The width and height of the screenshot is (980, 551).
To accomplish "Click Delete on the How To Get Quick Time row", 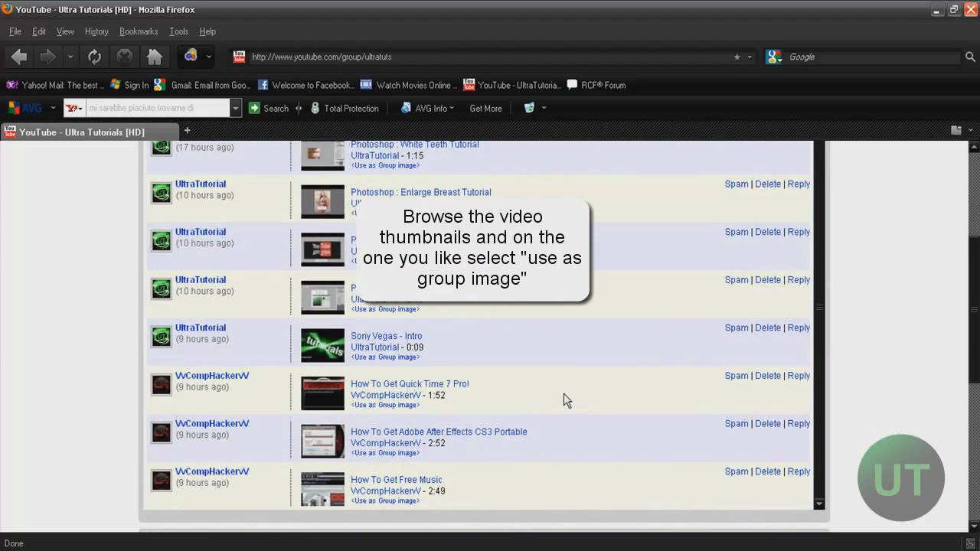I will (768, 376).
